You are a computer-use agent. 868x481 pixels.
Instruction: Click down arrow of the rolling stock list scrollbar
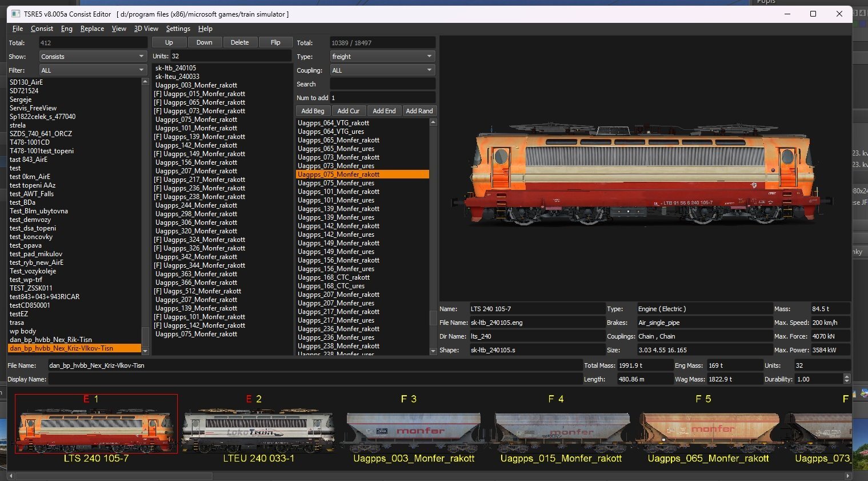(433, 351)
